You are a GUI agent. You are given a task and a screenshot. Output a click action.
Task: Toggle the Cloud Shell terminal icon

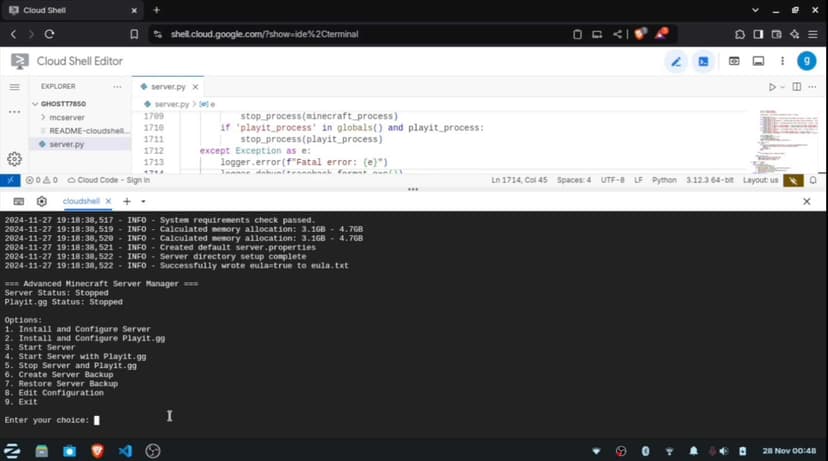703,62
